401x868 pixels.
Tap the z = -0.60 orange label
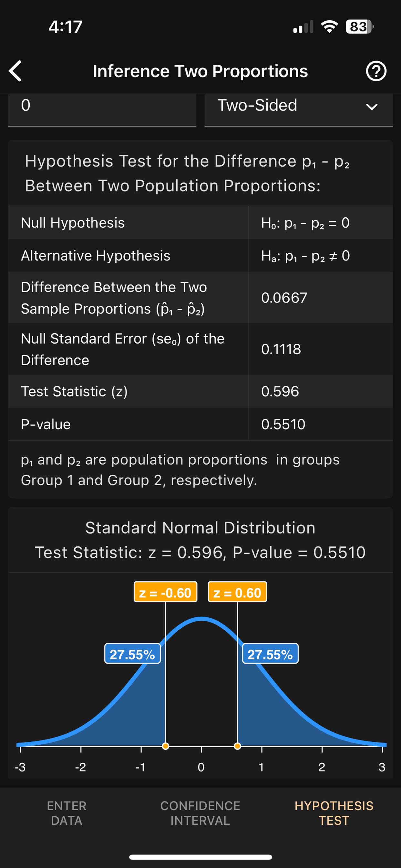coord(165,592)
